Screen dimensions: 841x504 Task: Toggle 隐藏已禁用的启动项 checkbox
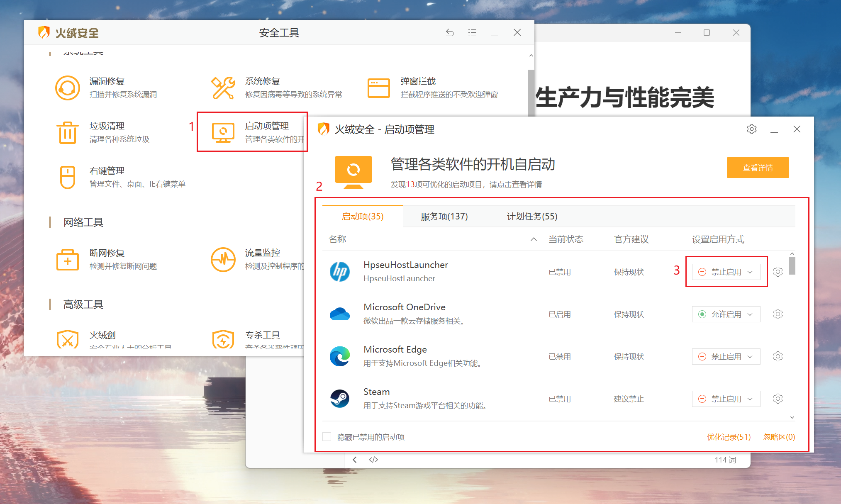(x=327, y=437)
